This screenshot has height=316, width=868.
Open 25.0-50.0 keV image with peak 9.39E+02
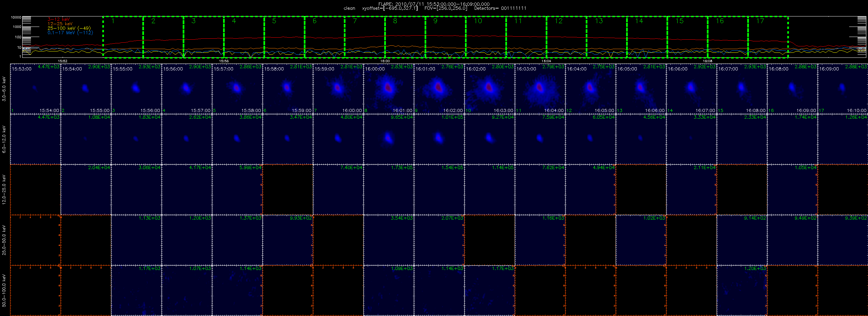pos(843,240)
